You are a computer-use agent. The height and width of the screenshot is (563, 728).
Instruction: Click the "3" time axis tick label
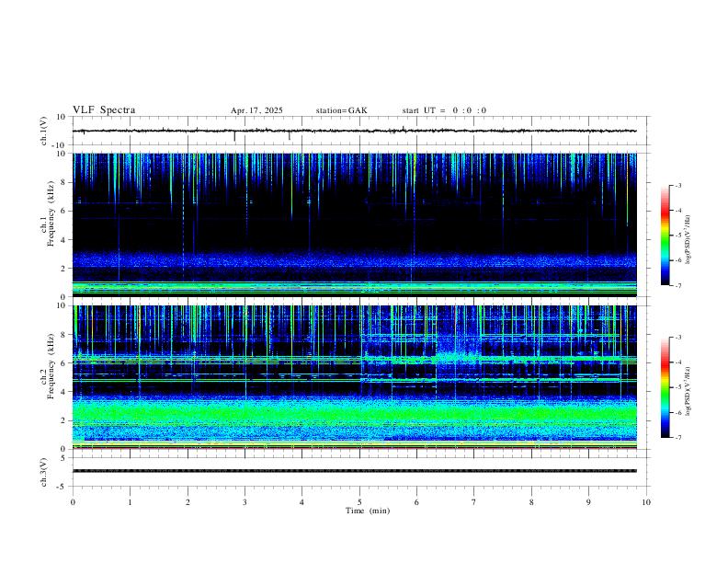(x=245, y=502)
